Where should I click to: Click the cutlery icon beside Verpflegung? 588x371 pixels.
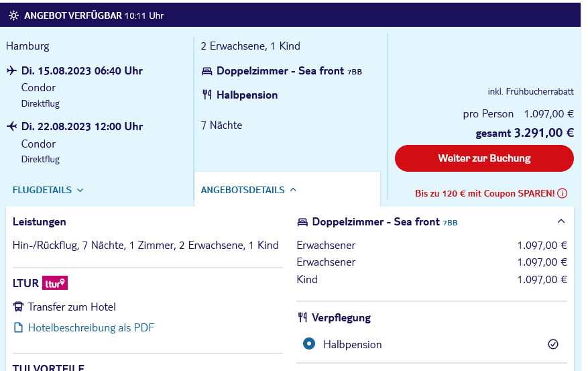(302, 318)
